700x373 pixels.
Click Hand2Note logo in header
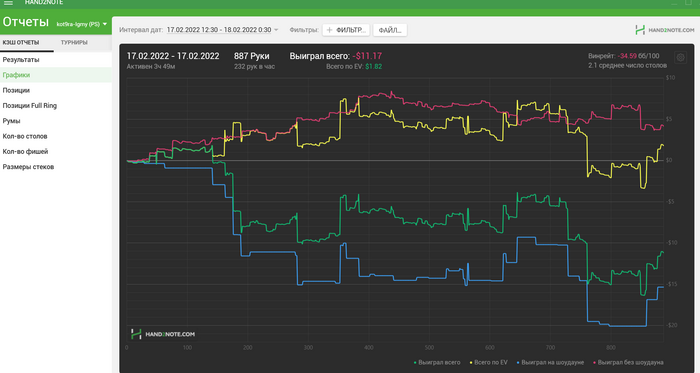coord(664,30)
